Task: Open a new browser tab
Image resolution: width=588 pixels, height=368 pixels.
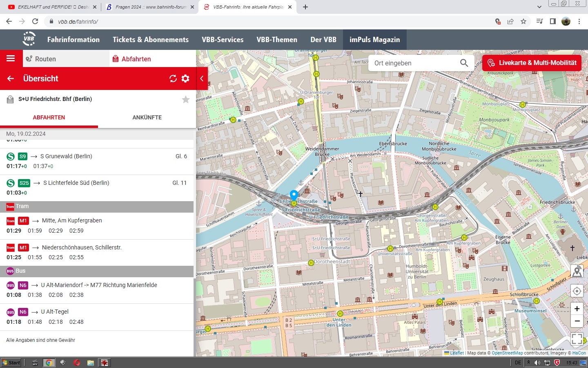Action: (305, 7)
